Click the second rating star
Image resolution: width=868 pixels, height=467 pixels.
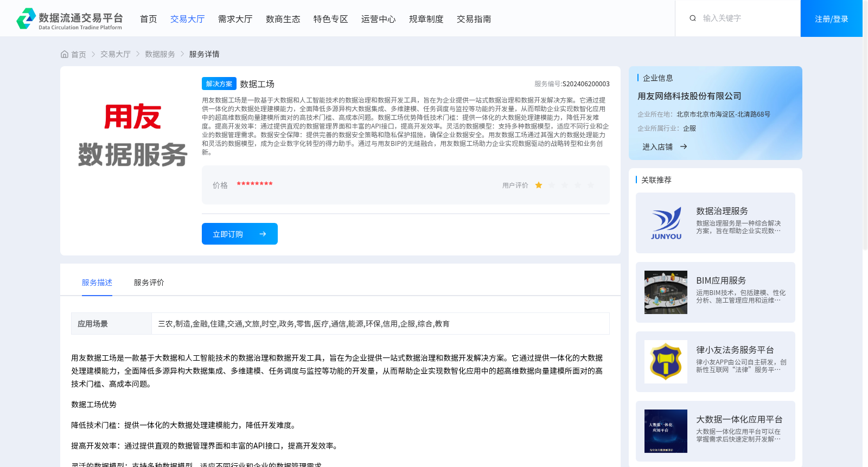point(552,185)
